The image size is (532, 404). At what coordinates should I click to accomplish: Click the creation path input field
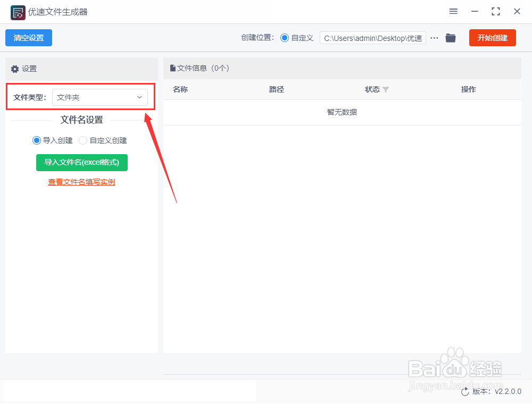click(x=372, y=38)
